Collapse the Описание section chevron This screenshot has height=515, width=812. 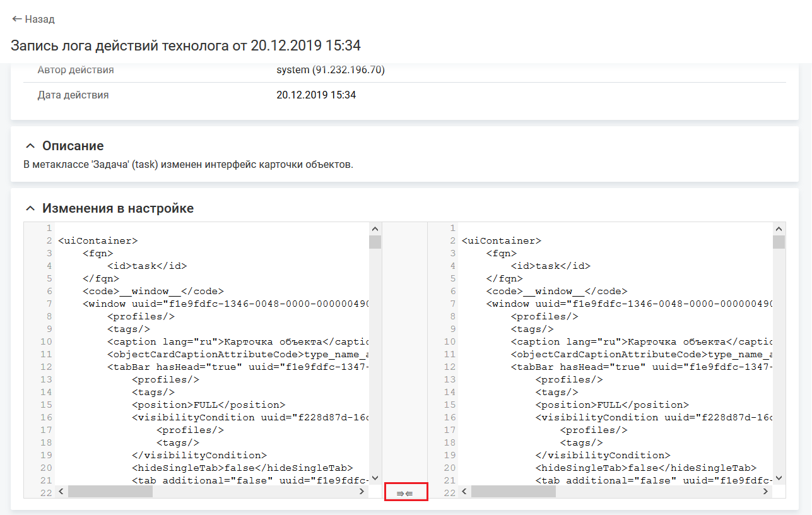click(29, 146)
